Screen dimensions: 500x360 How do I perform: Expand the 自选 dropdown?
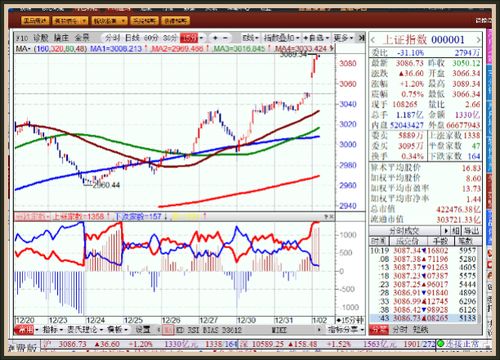tap(316, 38)
